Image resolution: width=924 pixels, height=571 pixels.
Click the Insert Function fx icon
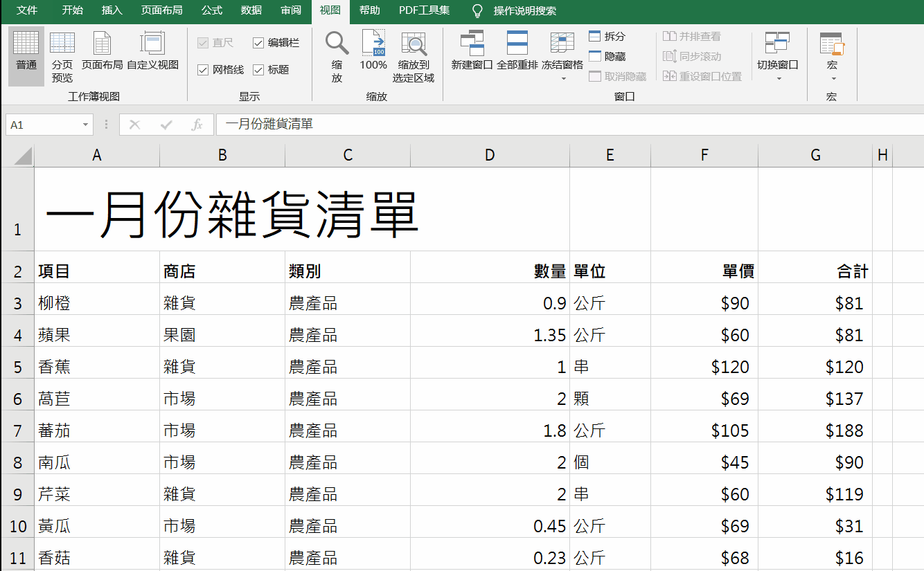[x=197, y=125]
